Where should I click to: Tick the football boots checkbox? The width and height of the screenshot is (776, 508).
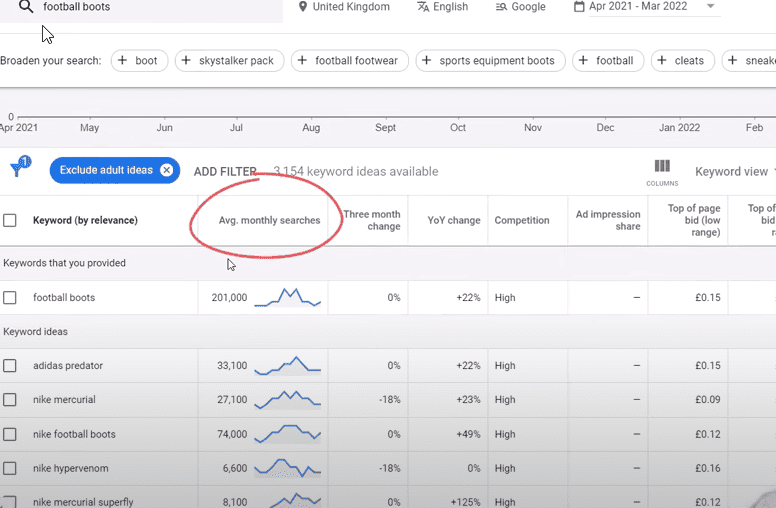(x=10, y=298)
